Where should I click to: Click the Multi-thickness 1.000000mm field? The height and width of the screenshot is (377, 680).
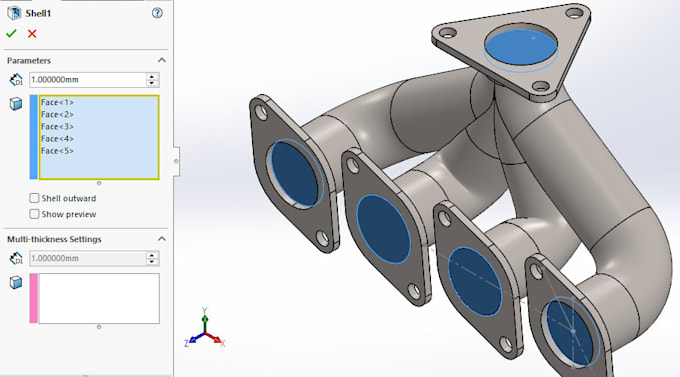click(x=88, y=259)
